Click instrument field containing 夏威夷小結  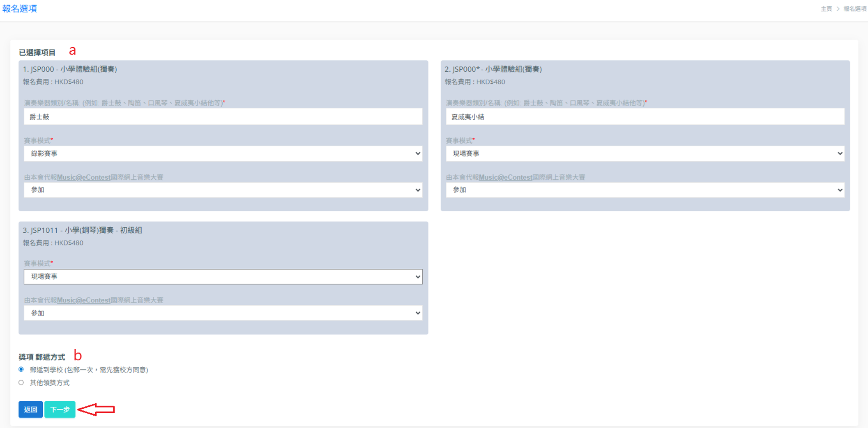pos(645,117)
